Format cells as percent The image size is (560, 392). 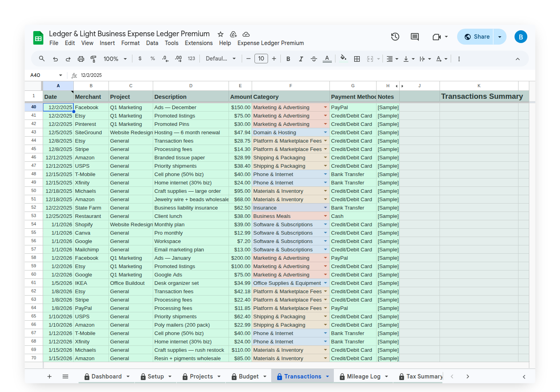(x=153, y=59)
